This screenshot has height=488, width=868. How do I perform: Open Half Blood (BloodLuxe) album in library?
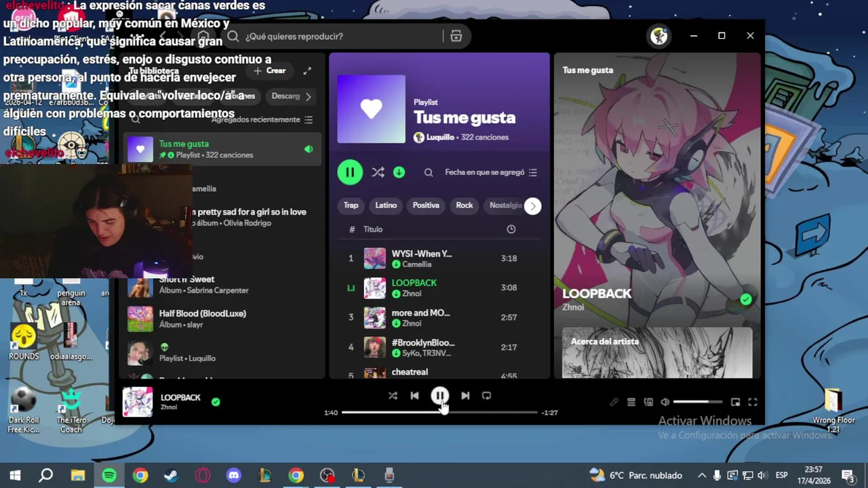(x=222, y=319)
